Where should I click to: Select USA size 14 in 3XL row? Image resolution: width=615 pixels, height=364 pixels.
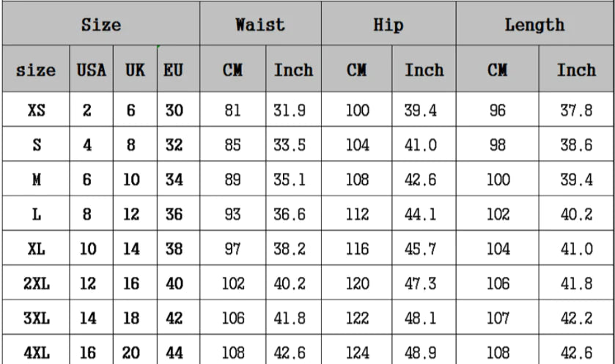88,318
